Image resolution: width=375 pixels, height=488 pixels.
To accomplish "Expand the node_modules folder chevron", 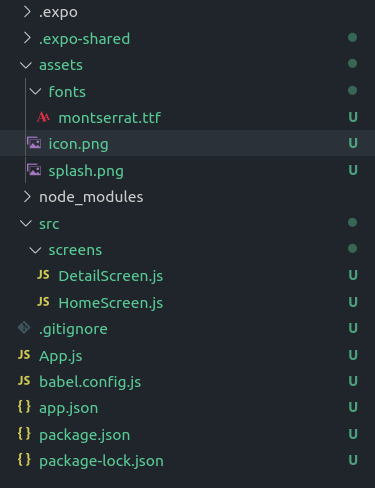I will pyautogui.click(x=27, y=197).
